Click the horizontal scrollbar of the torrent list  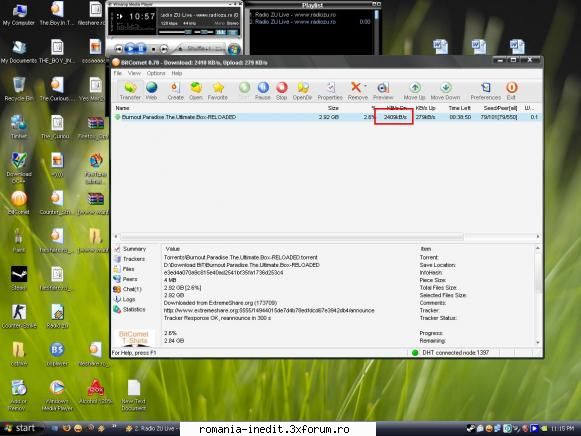291,236
